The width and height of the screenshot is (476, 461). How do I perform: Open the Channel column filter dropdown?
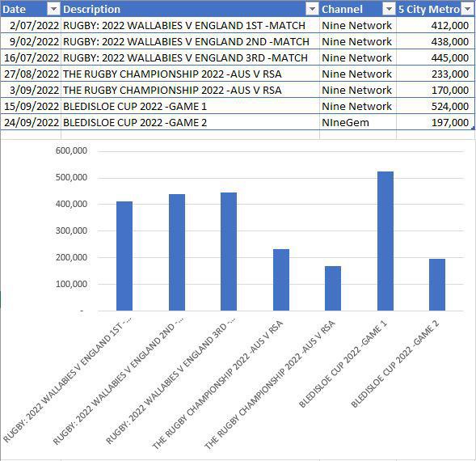click(389, 10)
